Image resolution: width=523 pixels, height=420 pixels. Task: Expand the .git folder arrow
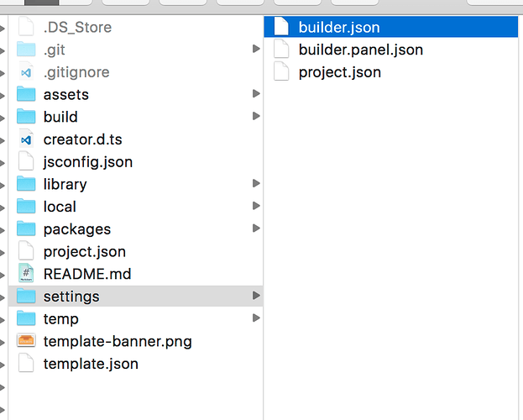coord(255,50)
